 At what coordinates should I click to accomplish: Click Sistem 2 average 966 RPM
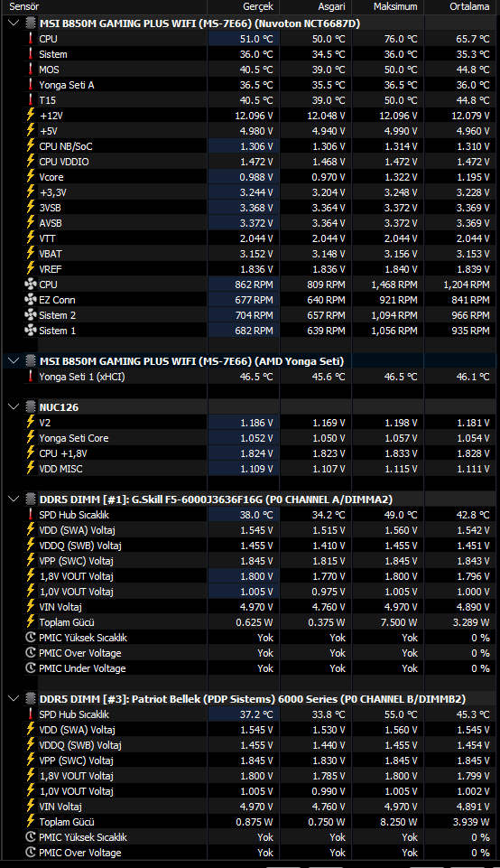[471, 315]
